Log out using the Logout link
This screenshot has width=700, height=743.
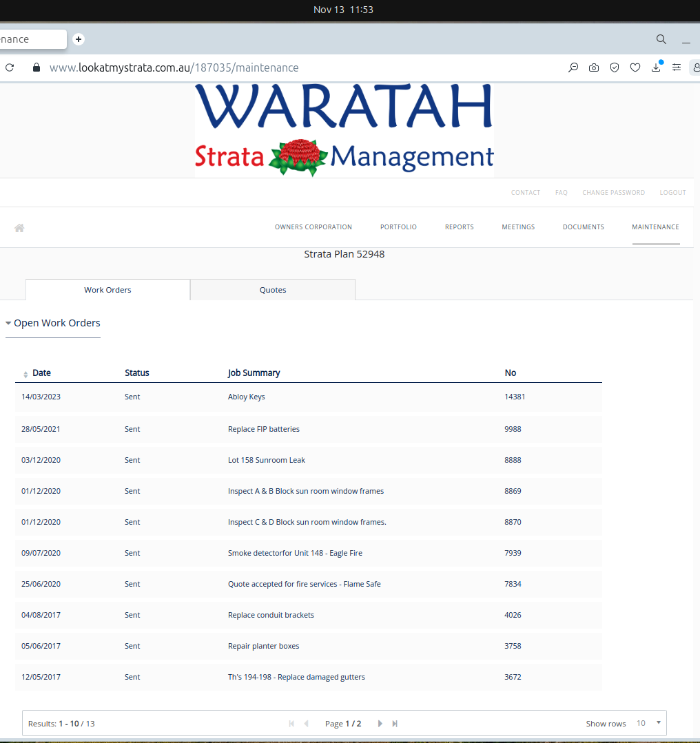(673, 192)
